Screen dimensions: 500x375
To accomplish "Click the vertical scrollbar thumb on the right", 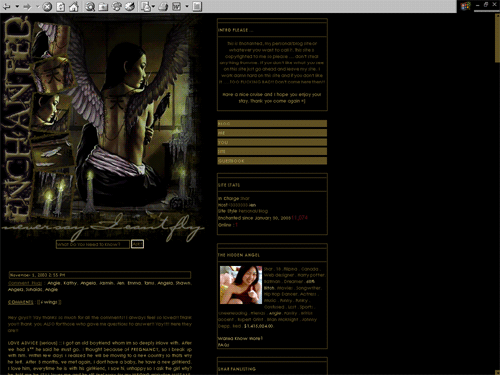I will coord(497,38).
